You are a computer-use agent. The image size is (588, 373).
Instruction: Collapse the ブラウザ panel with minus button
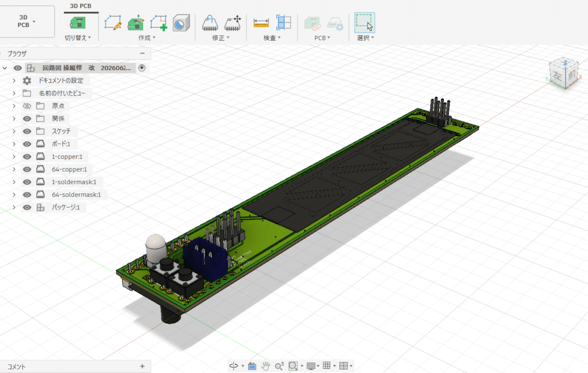(142, 53)
